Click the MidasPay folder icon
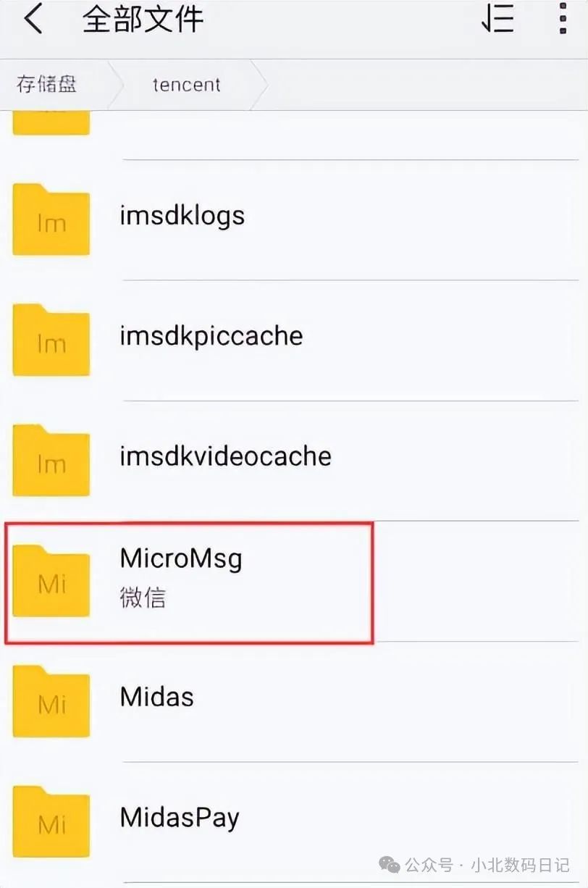Screen dimensions: 588x888 pyautogui.click(x=51, y=821)
